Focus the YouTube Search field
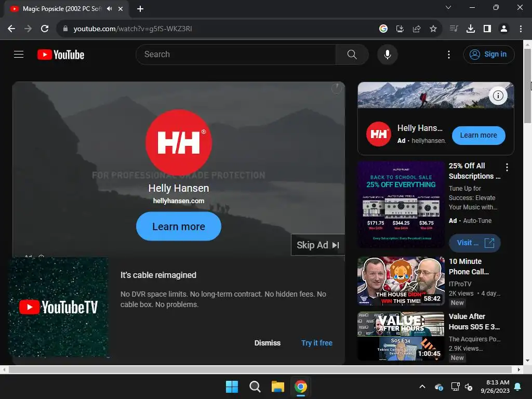This screenshot has width=532, height=399. 236,54
